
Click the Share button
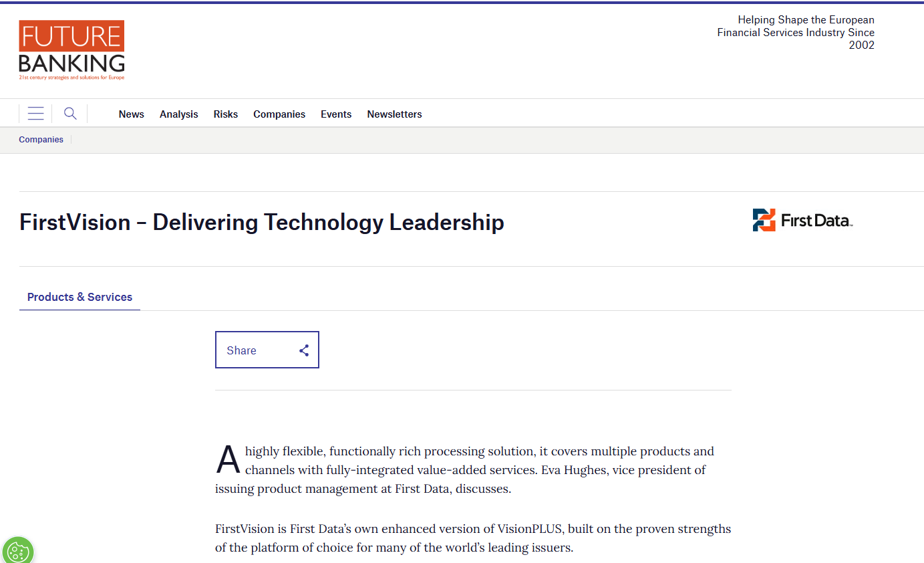click(267, 350)
